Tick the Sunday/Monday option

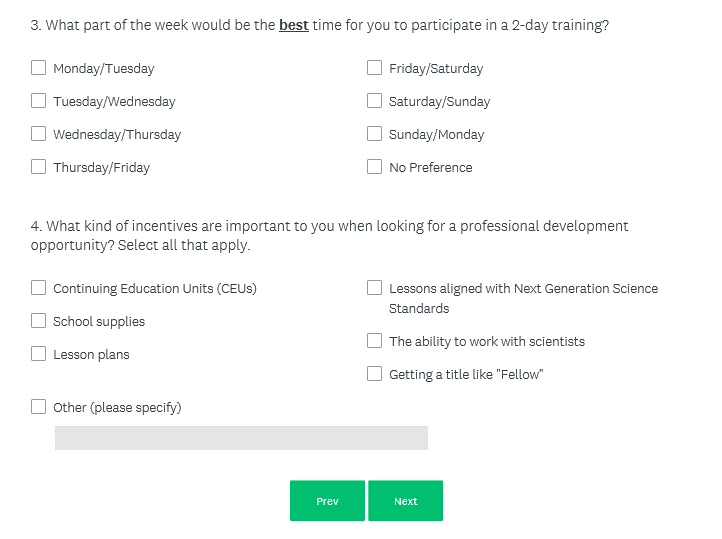[375, 134]
